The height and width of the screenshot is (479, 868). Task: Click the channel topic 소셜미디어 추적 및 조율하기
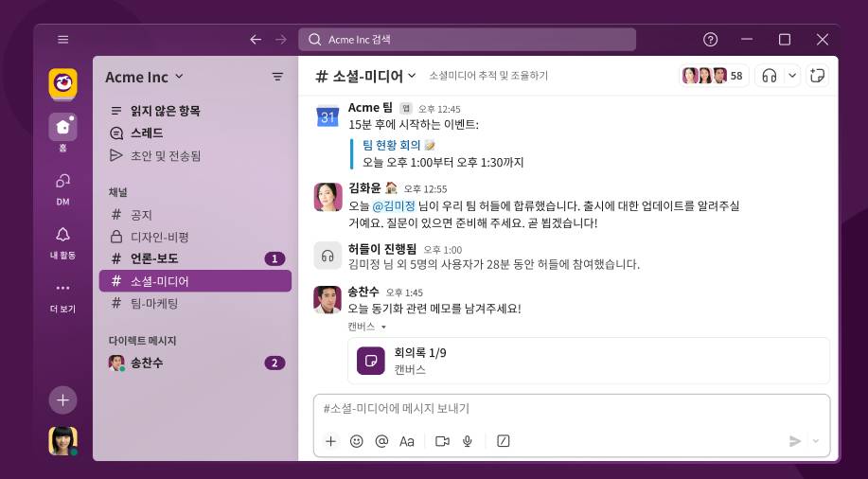488,76
